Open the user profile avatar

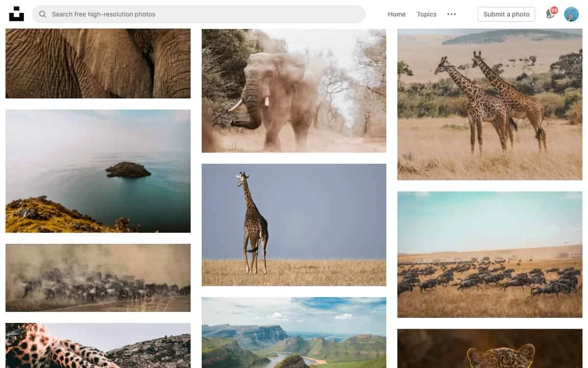[x=571, y=14]
